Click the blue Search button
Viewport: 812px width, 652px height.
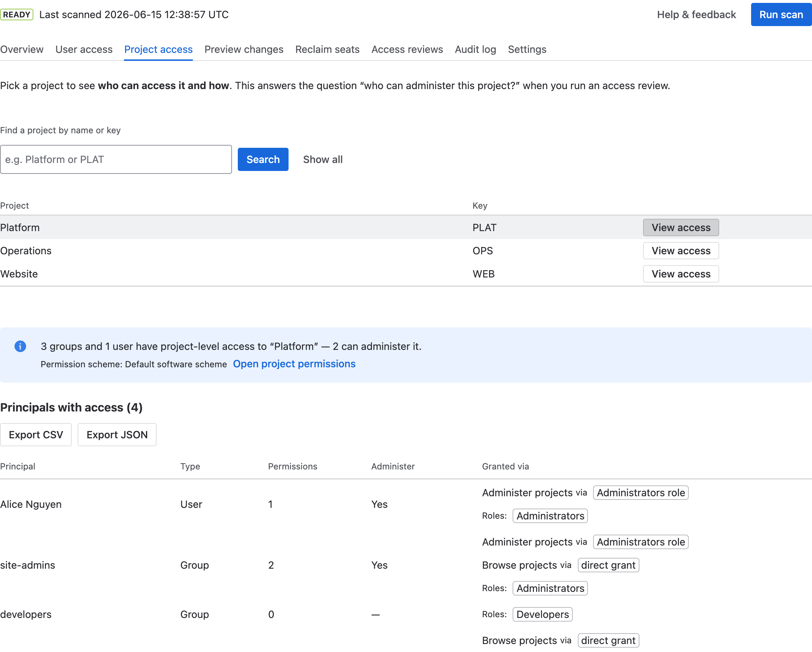tap(263, 160)
